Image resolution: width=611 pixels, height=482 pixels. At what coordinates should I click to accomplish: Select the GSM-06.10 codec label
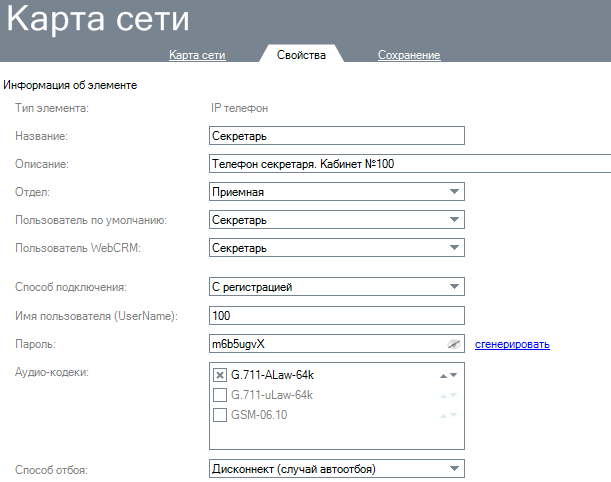pos(259,415)
